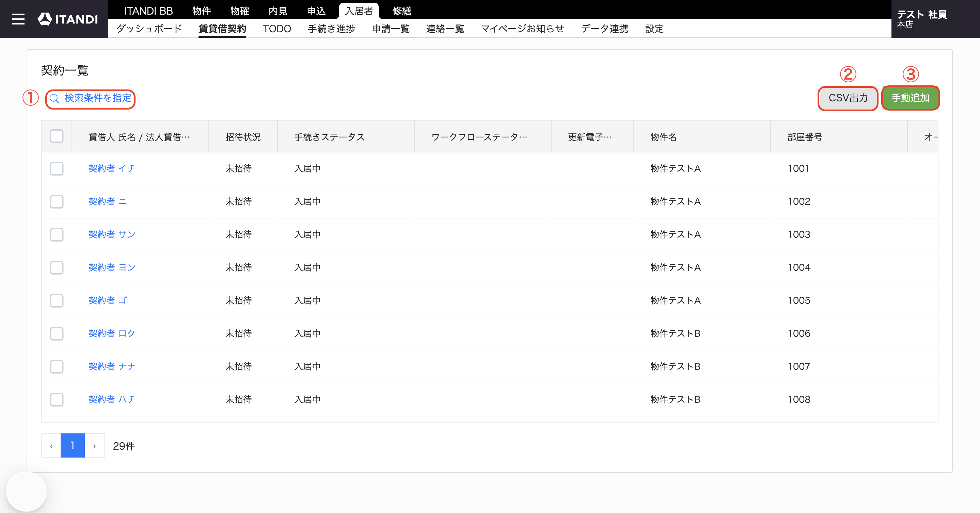Select checkbox for 契約者 ナナ
This screenshot has height=513, width=980.
57,367
